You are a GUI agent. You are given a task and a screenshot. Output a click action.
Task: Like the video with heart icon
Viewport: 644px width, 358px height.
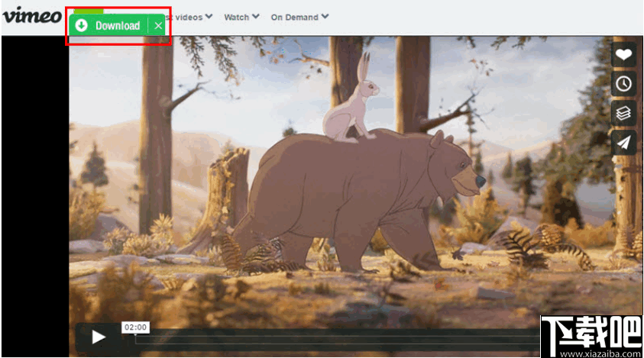[623, 54]
